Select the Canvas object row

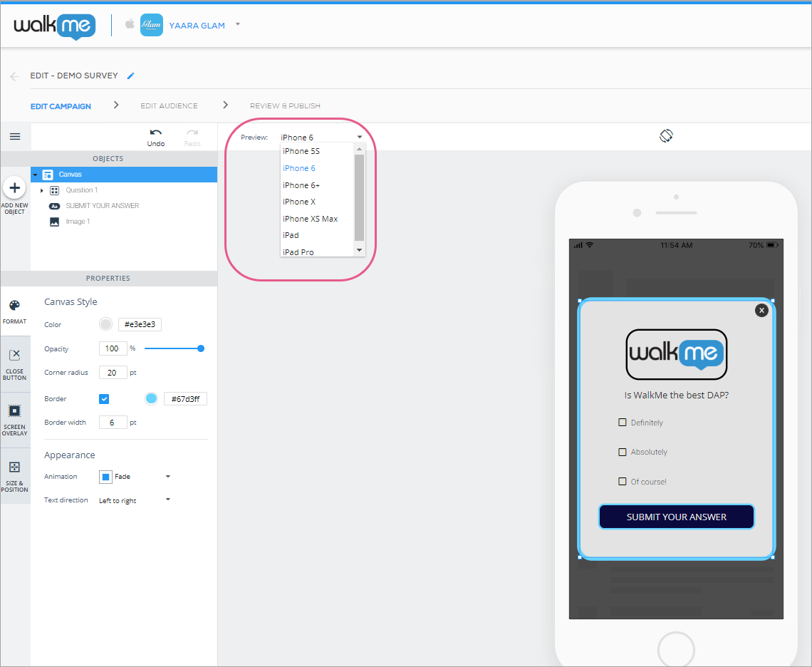tap(124, 175)
